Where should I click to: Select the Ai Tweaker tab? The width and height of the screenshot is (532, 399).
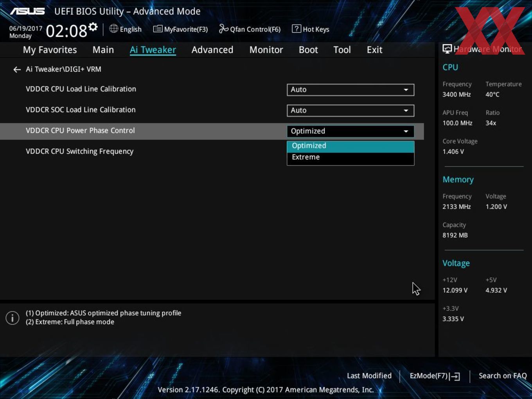click(x=153, y=50)
